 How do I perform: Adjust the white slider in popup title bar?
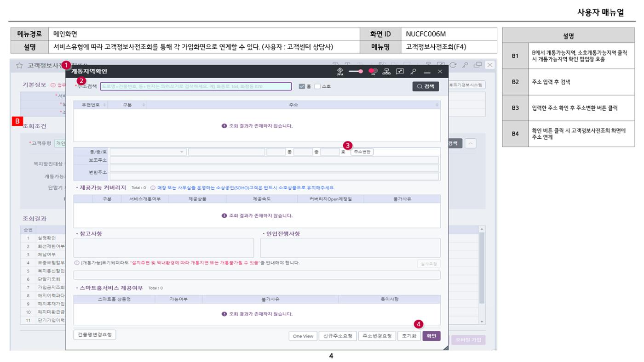coord(356,72)
